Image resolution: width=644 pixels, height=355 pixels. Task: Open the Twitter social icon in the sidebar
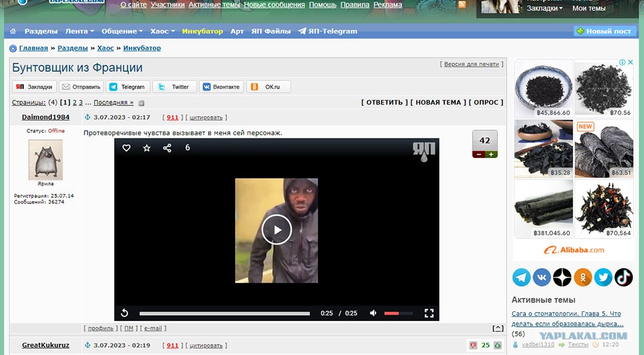[x=603, y=277]
